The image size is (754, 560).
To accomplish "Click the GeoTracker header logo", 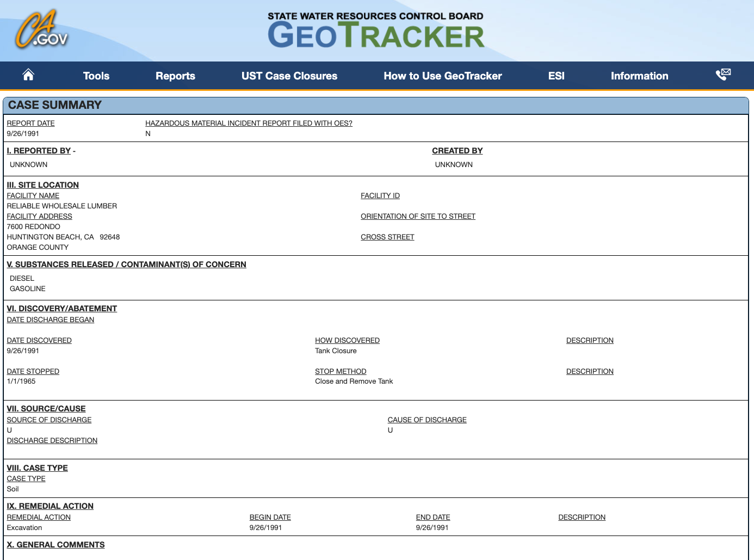I will point(375,31).
